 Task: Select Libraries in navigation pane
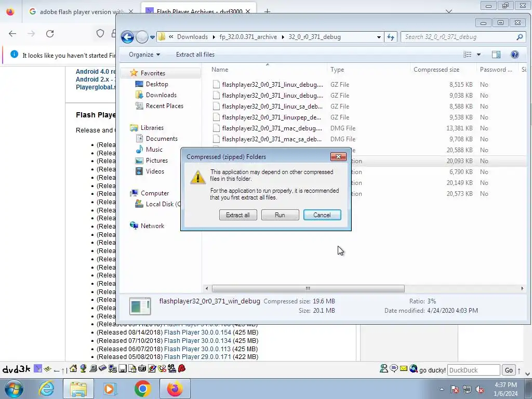click(152, 128)
